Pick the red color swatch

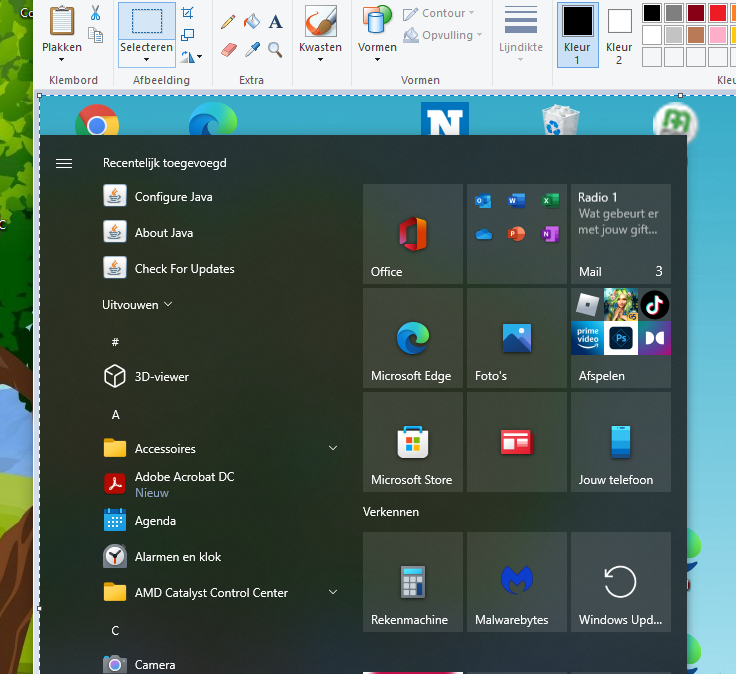[x=717, y=13]
